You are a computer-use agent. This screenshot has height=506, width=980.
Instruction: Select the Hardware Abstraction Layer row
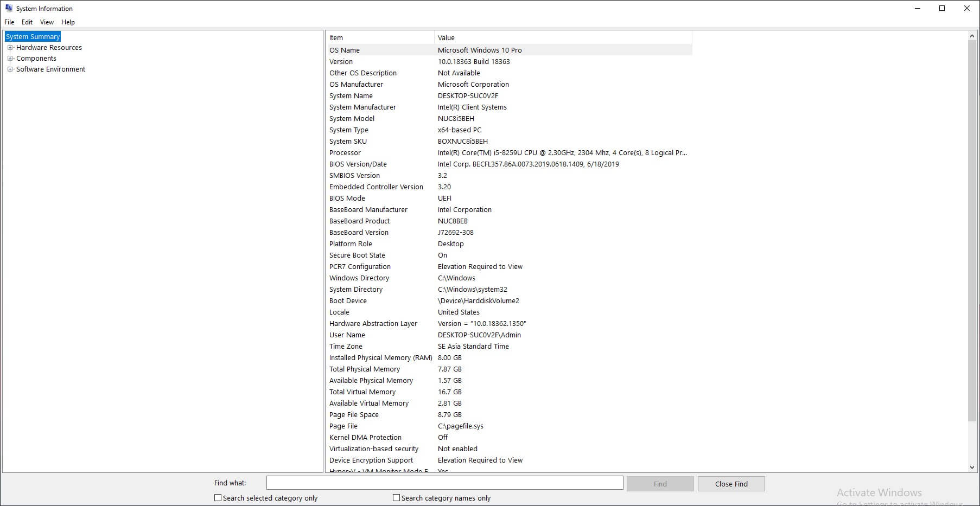(509, 323)
